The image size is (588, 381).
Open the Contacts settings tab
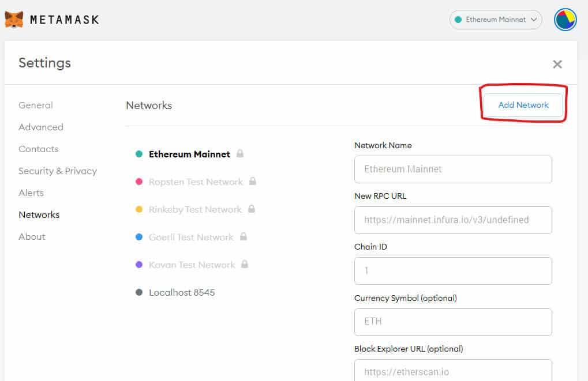[38, 149]
